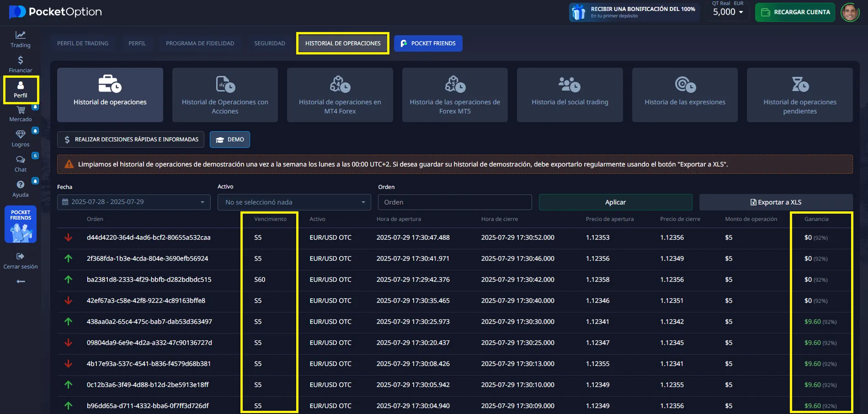Open the Pocket Friends tab
Screen dimensions: 868x414
pyautogui.click(x=428, y=43)
